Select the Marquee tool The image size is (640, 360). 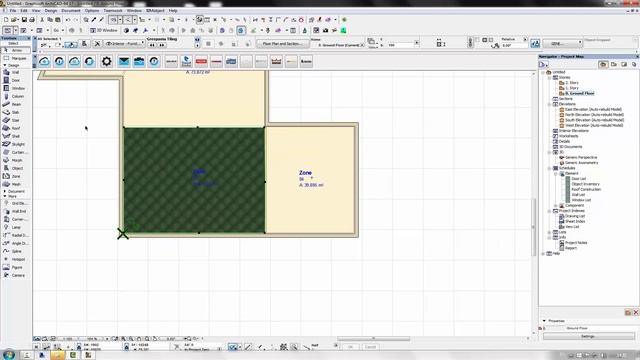[x=15, y=58]
